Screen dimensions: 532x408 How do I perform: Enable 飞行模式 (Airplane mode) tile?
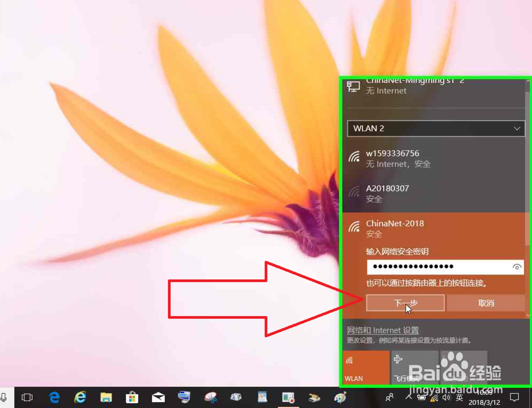(414, 367)
